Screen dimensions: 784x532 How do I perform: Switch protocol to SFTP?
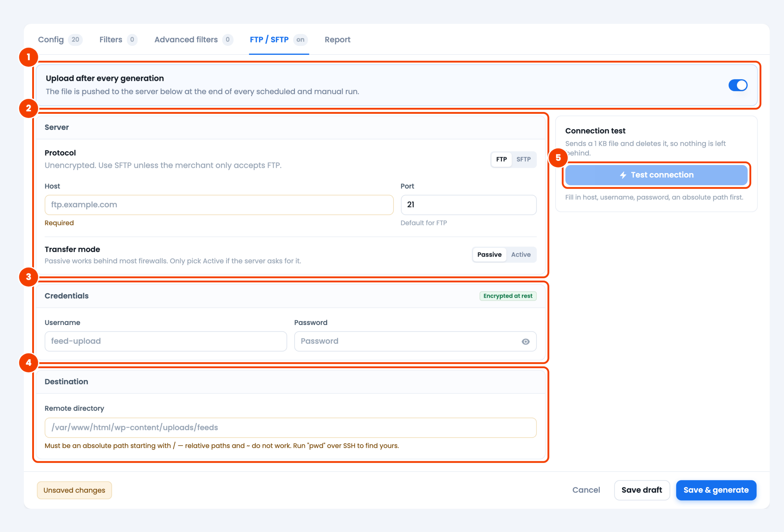click(x=523, y=159)
